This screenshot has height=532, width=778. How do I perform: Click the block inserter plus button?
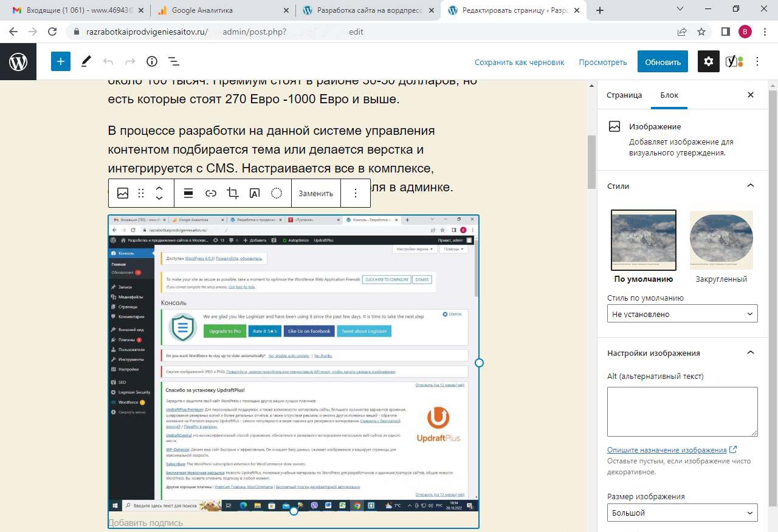[61, 61]
